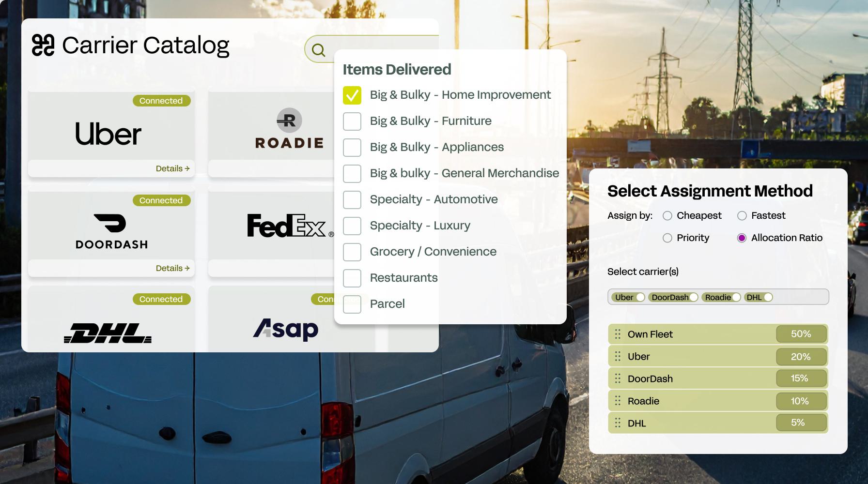Click the Connected badge on DHL card
The image size is (868, 484).
(x=161, y=299)
